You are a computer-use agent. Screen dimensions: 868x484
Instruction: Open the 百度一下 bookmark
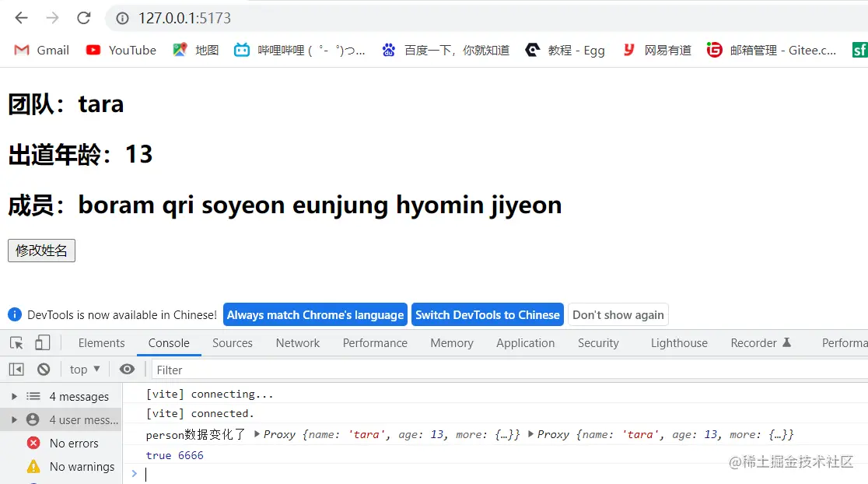(446, 51)
